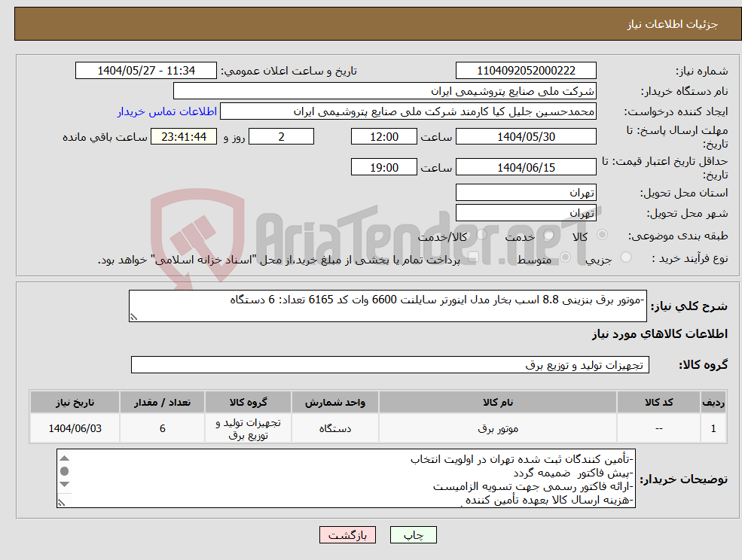
Task: Click the price validity date 1404/06/15
Action: 526,167
